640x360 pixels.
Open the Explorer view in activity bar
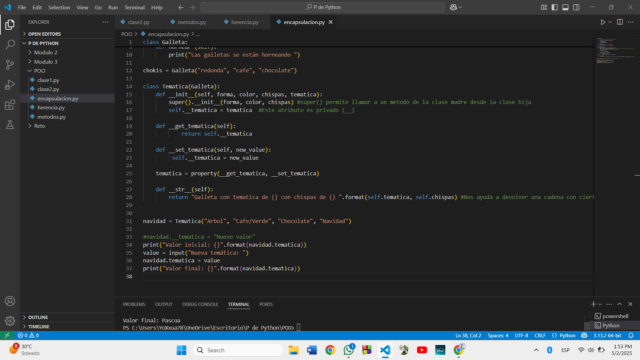click(x=10, y=25)
